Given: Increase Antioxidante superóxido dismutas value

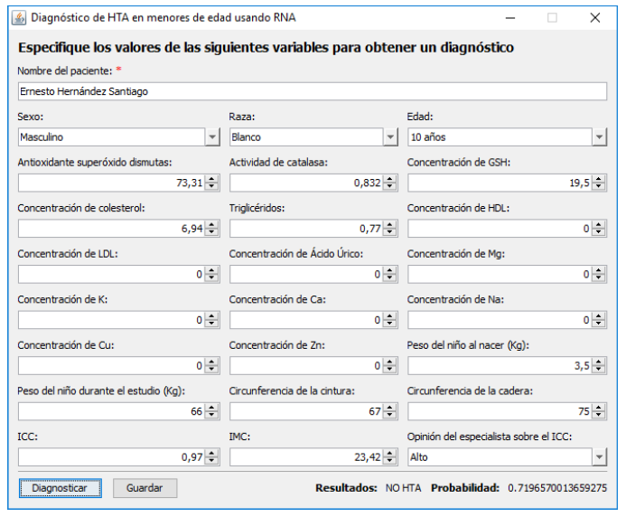Looking at the screenshot, I should (x=212, y=179).
